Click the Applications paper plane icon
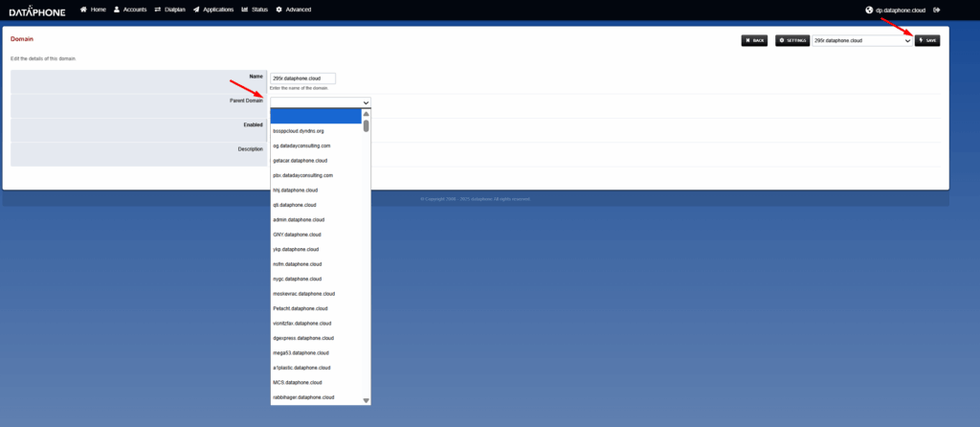Viewport: 980px width, 427px height. point(196,10)
